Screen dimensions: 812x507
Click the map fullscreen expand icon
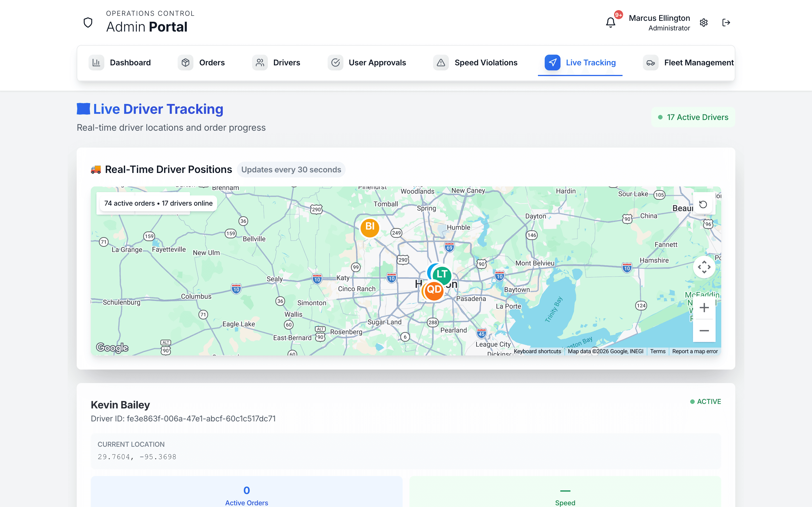coord(704,267)
